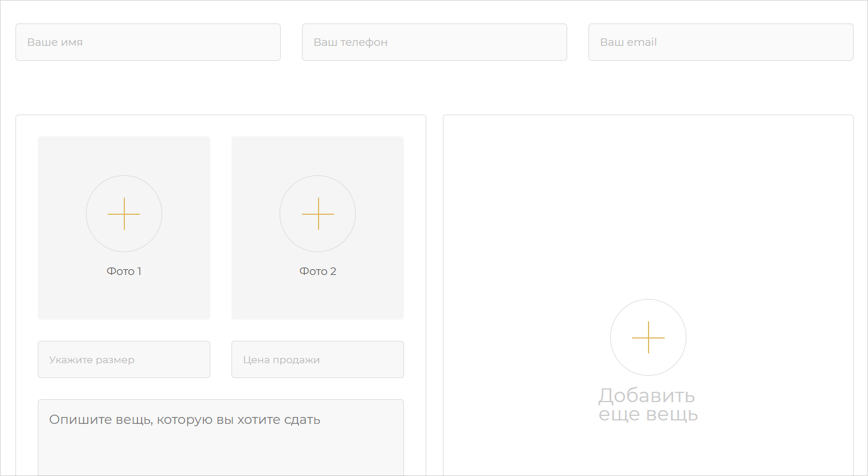Click the empty area of the add-item card
The width and height of the screenshot is (868, 476).
click(647, 200)
